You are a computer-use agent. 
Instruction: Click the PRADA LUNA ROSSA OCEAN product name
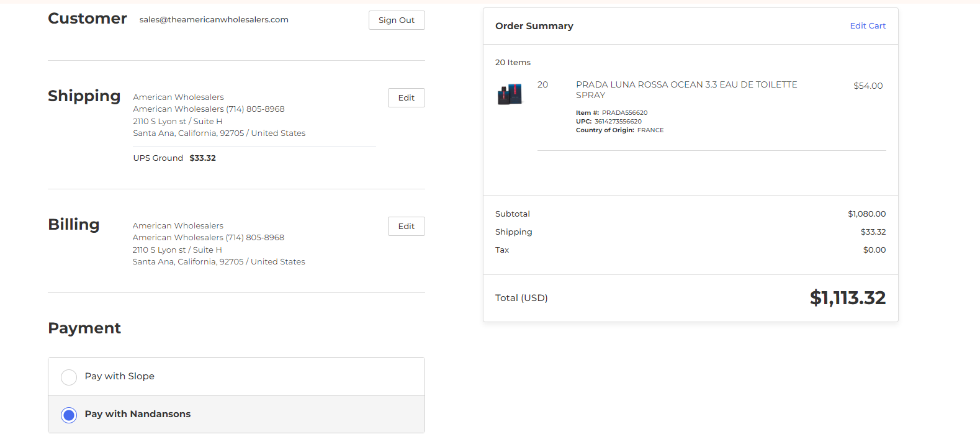click(686, 89)
